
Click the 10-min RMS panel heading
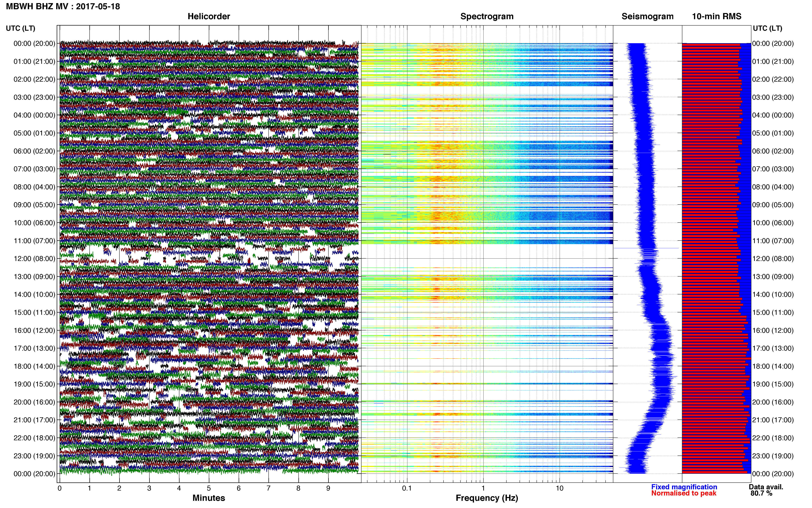[x=717, y=16]
